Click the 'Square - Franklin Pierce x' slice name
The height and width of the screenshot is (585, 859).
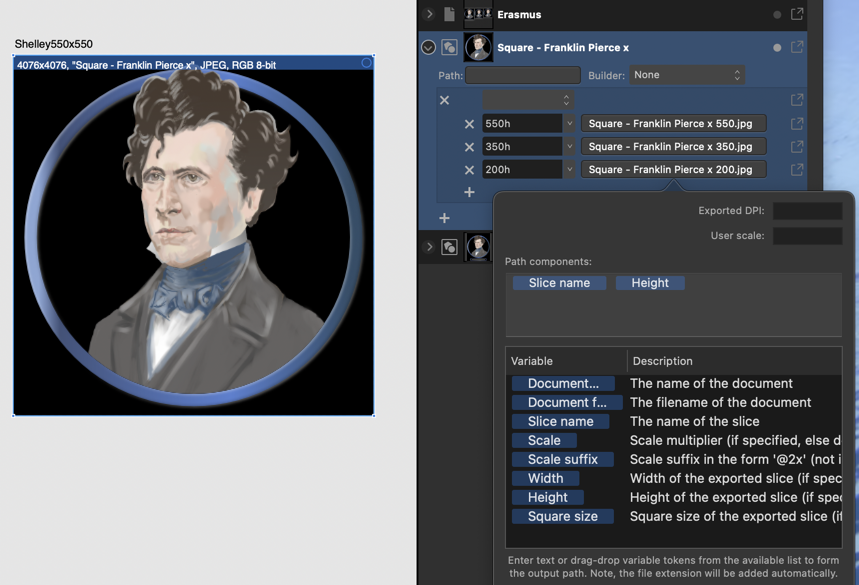[563, 48]
